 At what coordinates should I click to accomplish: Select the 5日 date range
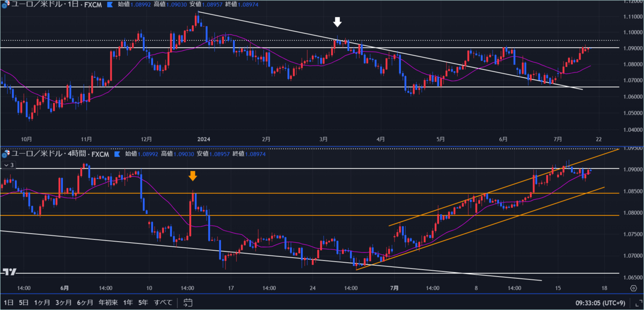click(24, 302)
